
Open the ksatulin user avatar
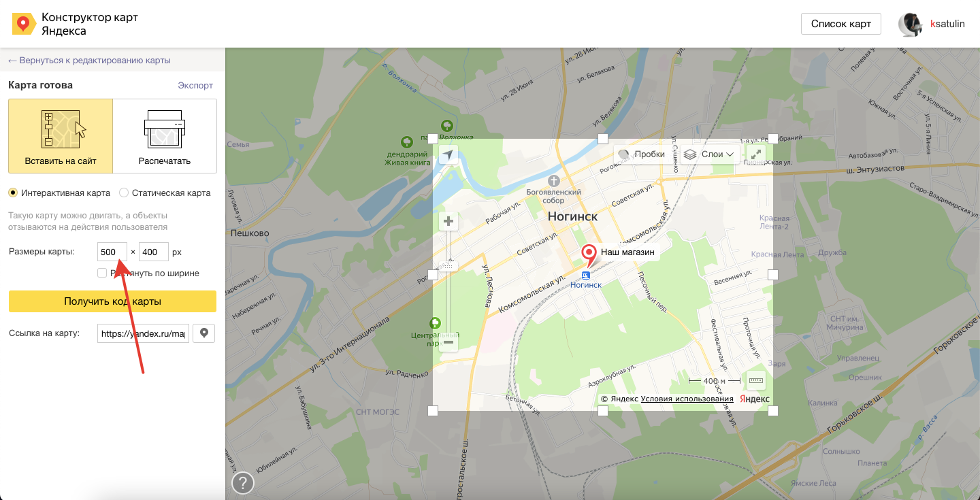910,24
